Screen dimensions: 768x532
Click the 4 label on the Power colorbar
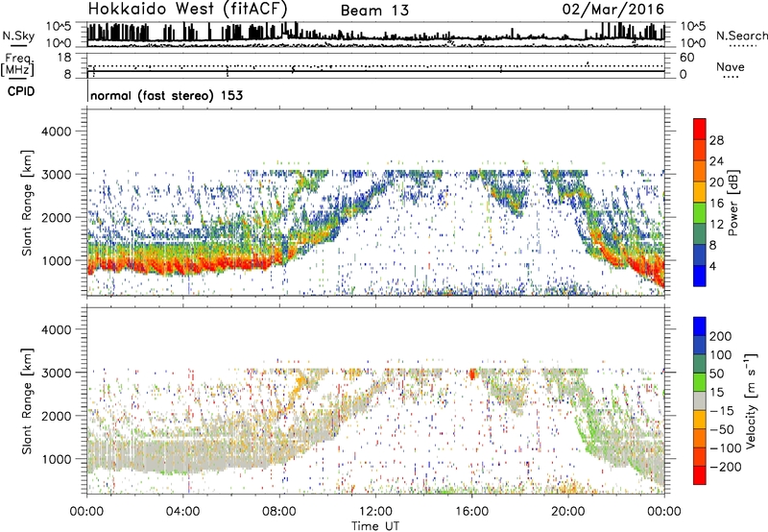pyautogui.click(x=712, y=266)
